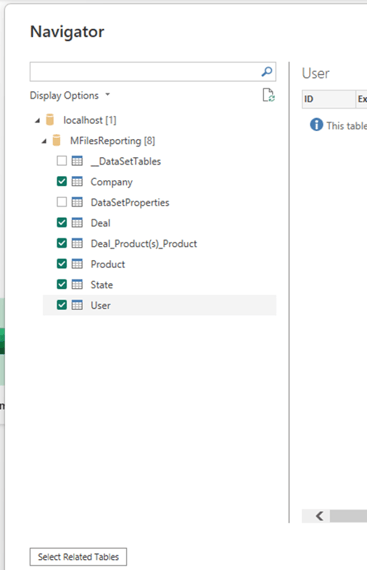
Task: Click the User preview title
Action: pyautogui.click(x=315, y=73)
